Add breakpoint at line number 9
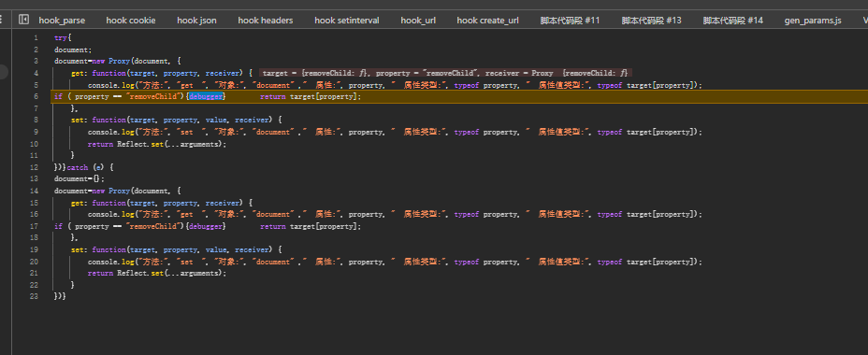868x355 pixels. 36,132
